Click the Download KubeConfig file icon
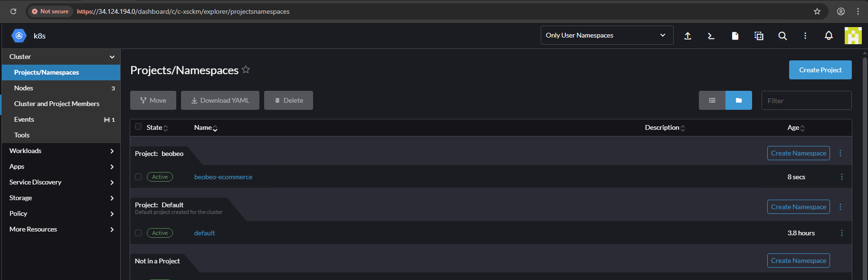868x280 pixels. [x=735, y=36]
